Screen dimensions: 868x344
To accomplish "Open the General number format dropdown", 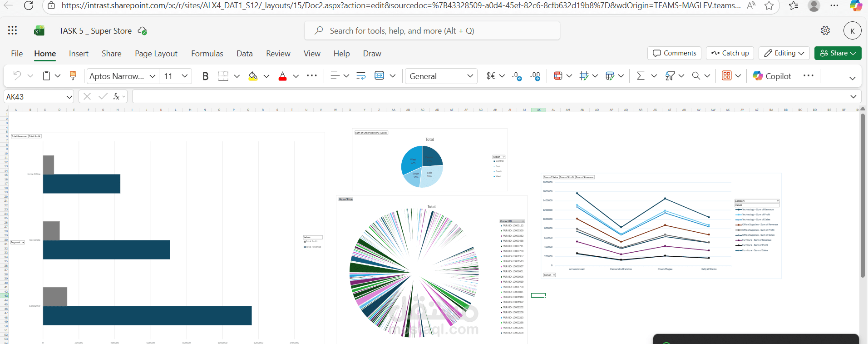I will (441, 76).
